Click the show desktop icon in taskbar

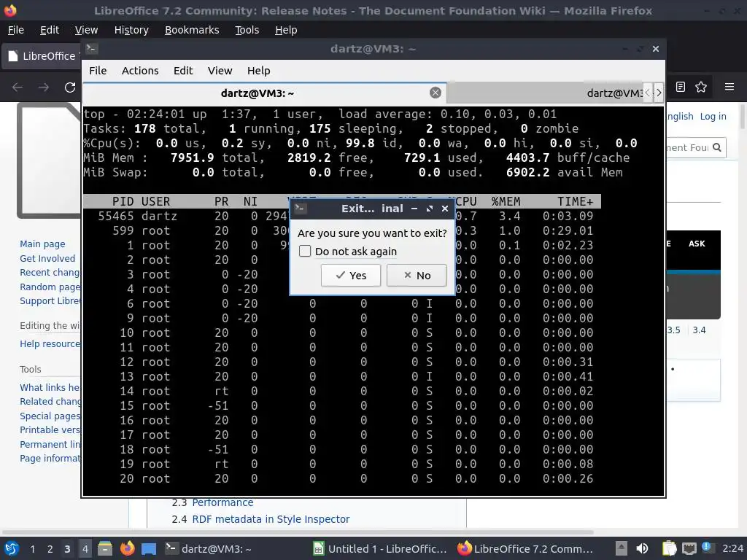click(x=149, y=548)
